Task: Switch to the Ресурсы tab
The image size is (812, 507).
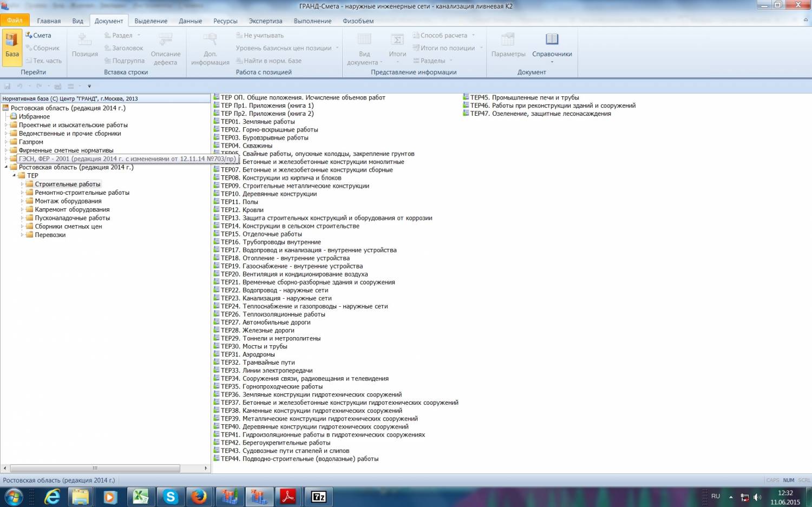Action: 225,21
